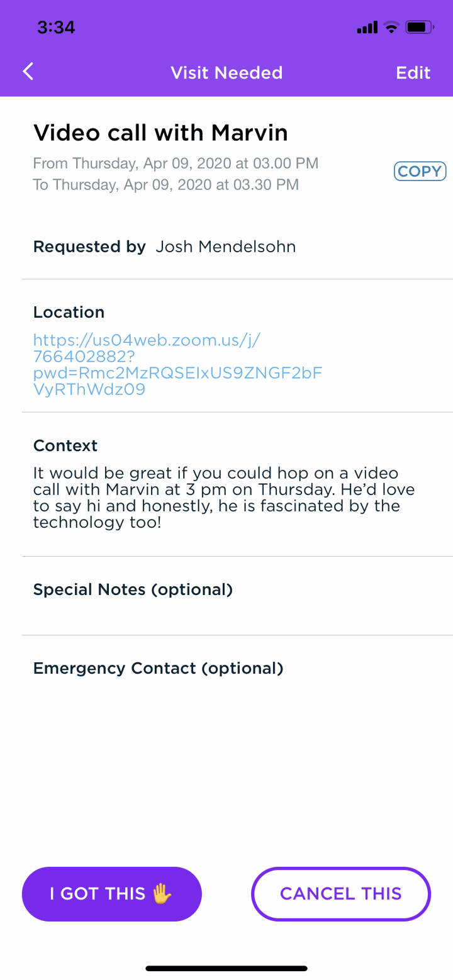
Task: Click the raised hand emoji icon
Action: click(162, 893)
